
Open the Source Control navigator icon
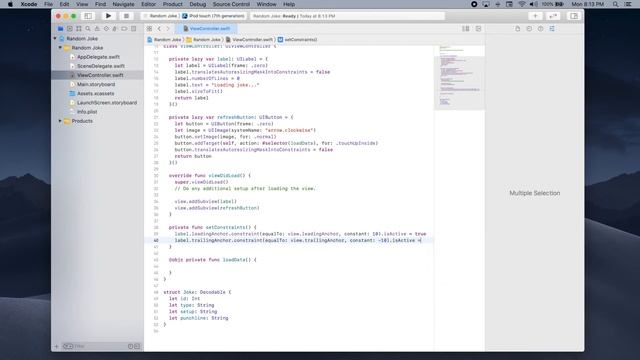point(70,29)
